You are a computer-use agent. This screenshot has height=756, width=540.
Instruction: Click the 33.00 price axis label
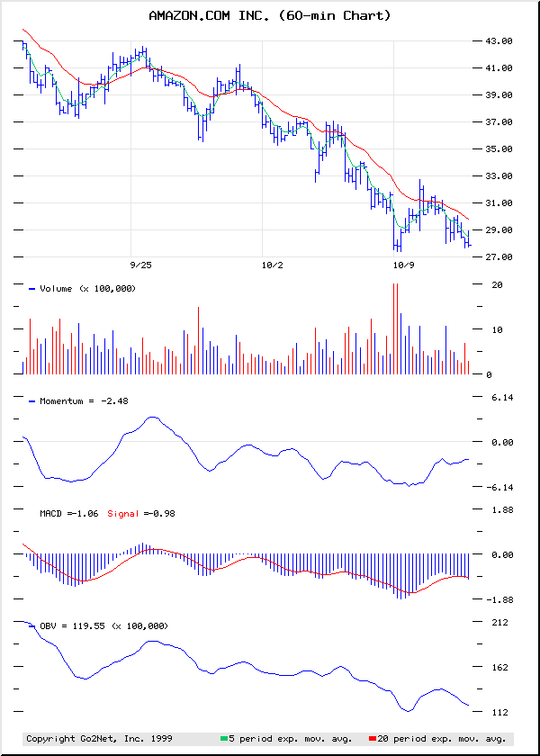click(499, 176)
